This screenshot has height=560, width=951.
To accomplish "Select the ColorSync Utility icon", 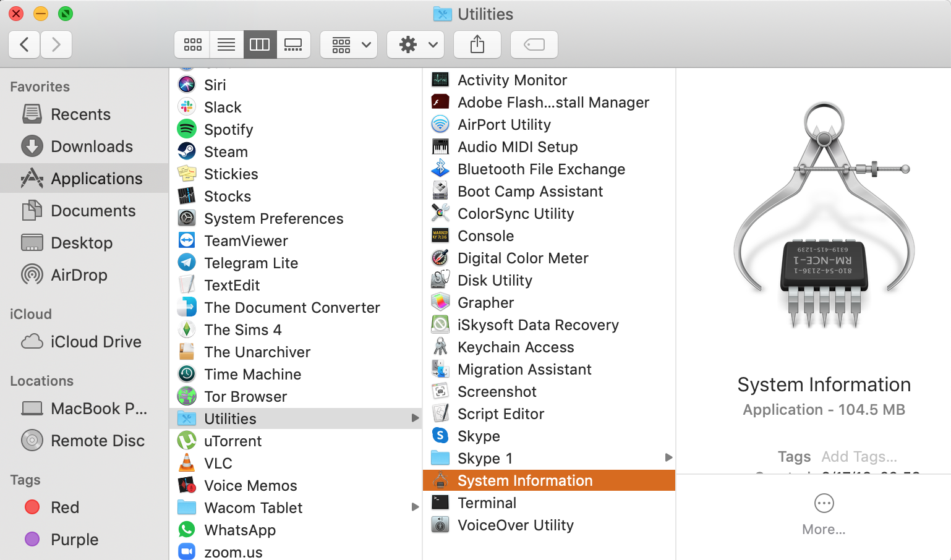I will (440, 213).
